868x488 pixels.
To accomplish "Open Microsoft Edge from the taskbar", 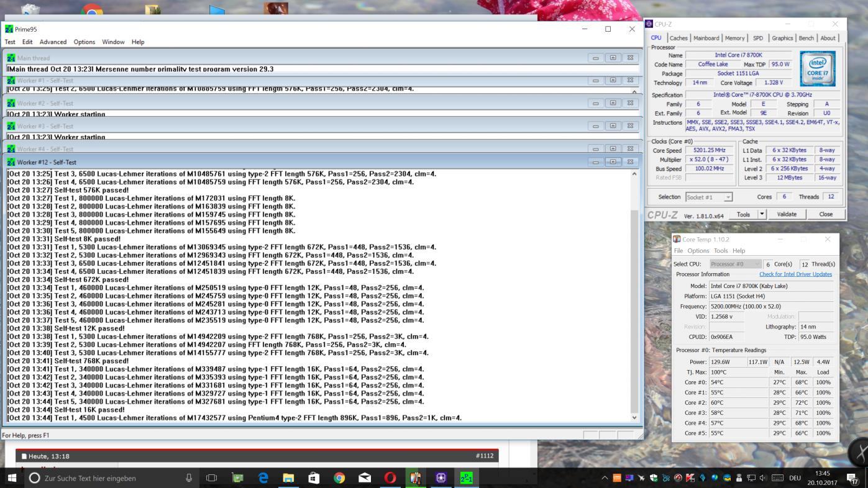I will [263, 477].
